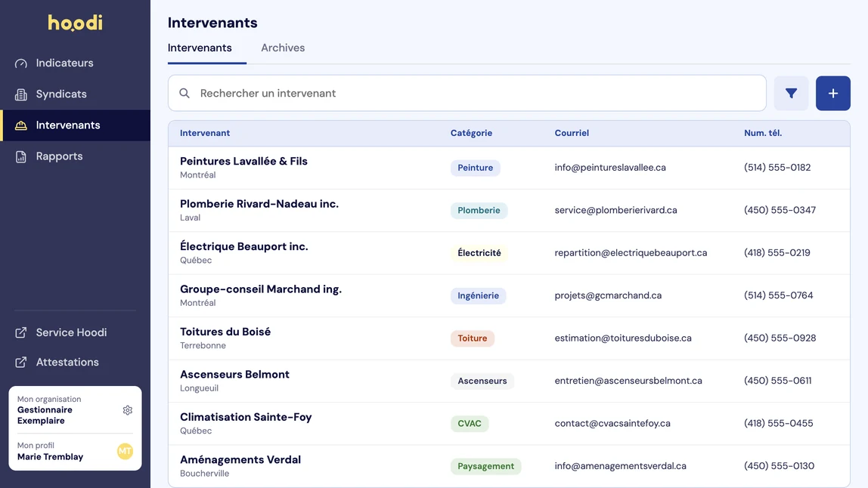Click the Intervenants hard hat icon
Image resolution: width=868 pixels, height=488 pixels.
tap(21, 125)
